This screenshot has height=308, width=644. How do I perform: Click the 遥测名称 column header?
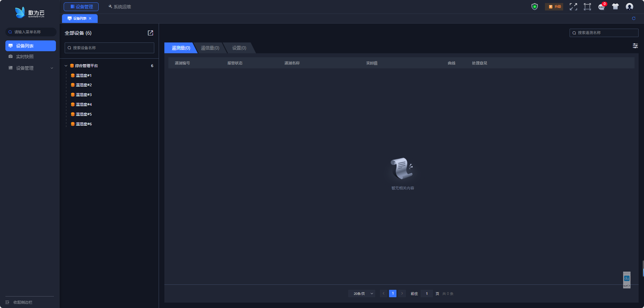(x=292, y=63)
